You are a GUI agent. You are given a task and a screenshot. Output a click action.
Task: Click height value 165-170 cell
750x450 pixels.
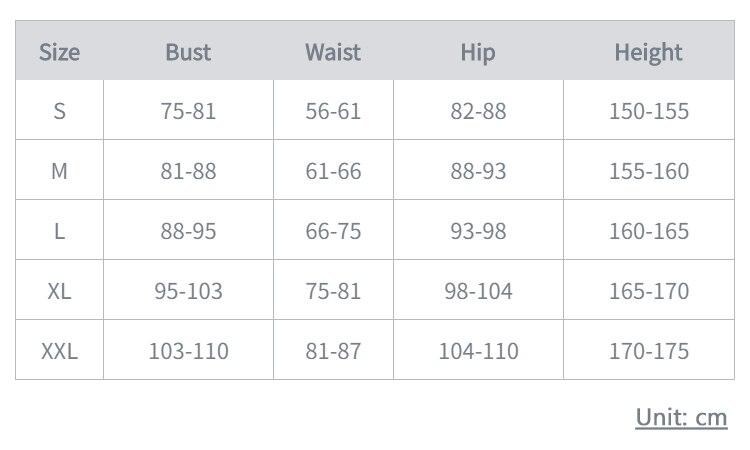coord(649,290)
